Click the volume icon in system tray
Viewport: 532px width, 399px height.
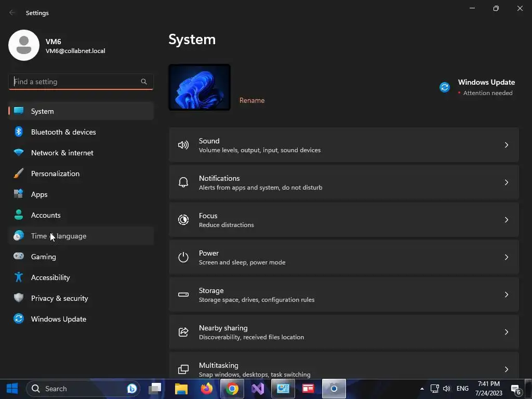tap(446, 389)
